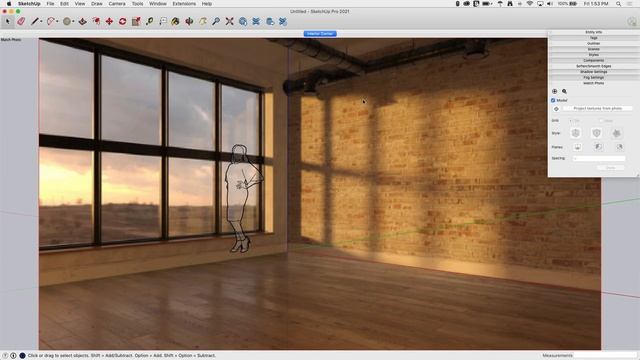The height and width of the screenshot is (360, 640).
Task: Expand the Tags panel
Action: click(593, 38)
